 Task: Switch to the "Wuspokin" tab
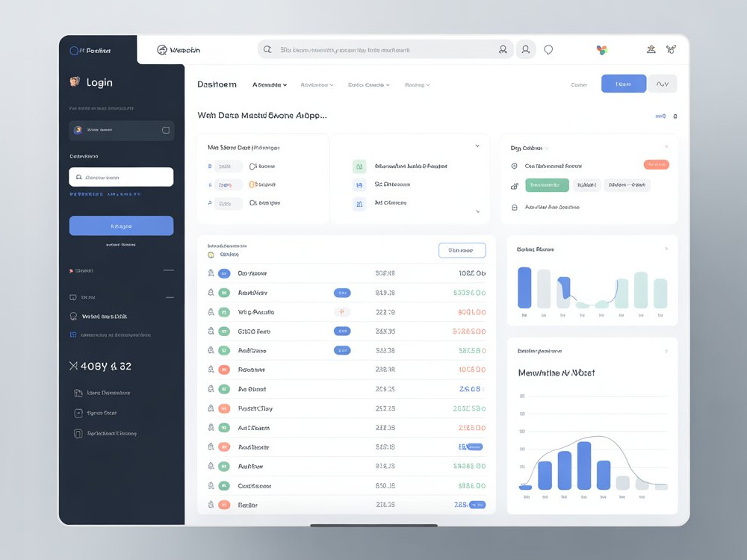click(x=179, y=50)
